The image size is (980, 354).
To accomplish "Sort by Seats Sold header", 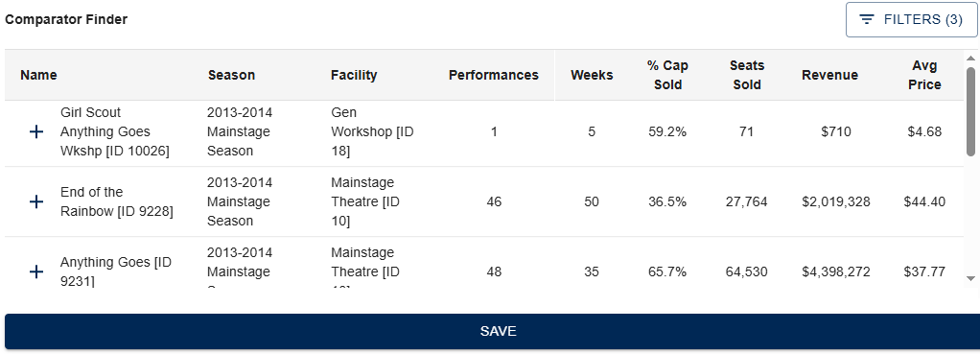I will point(747,75).
